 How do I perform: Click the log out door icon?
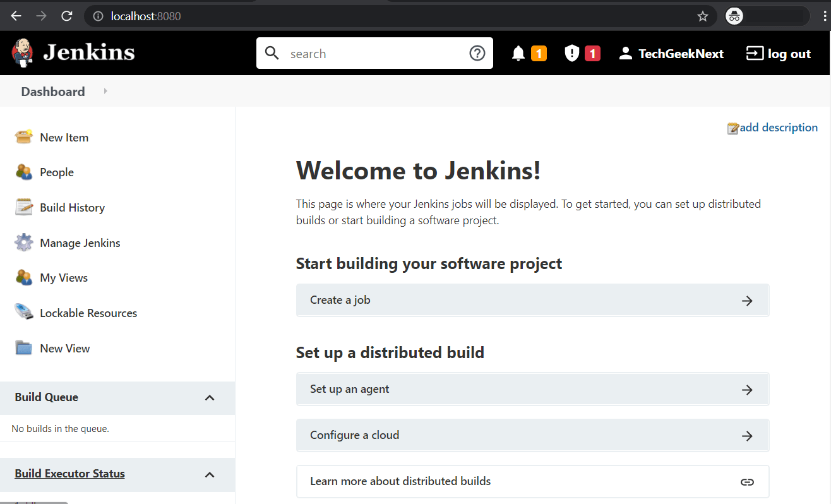[x=755, y=54]
